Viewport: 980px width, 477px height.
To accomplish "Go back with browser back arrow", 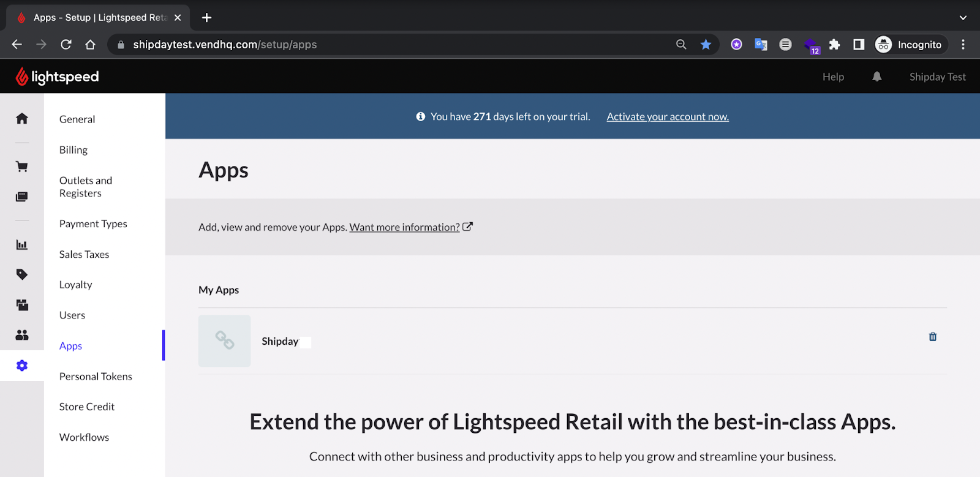I will [x=17, y=44].
